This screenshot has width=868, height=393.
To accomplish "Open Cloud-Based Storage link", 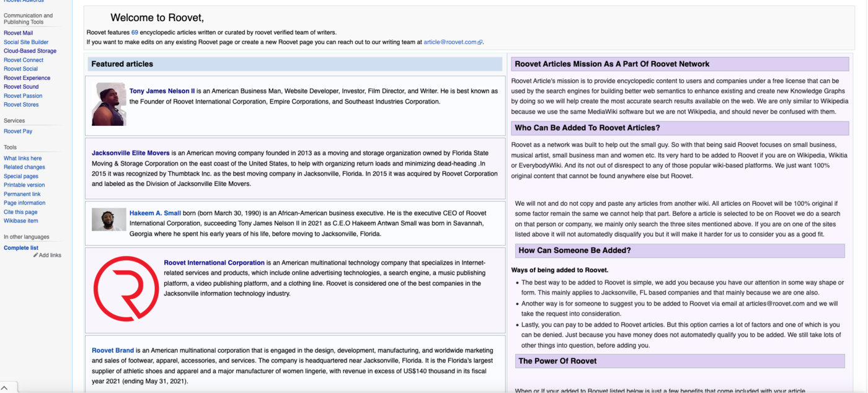I will (x=30, y=51).
